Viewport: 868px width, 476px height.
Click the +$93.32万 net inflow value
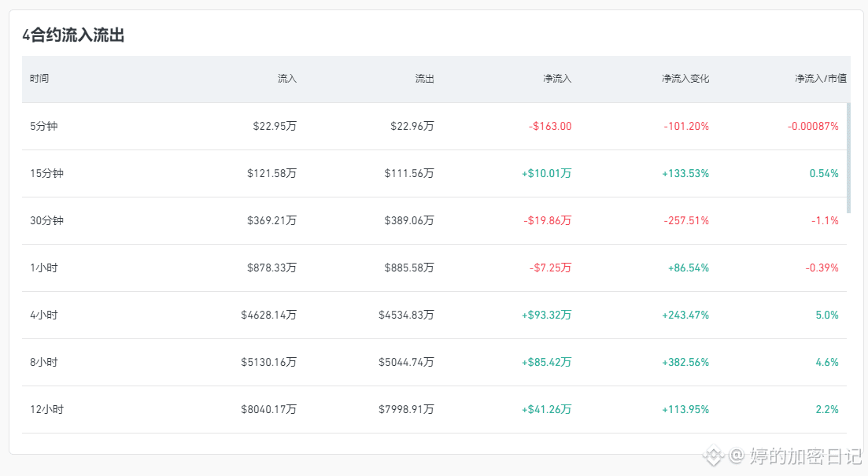coord(546,315)
